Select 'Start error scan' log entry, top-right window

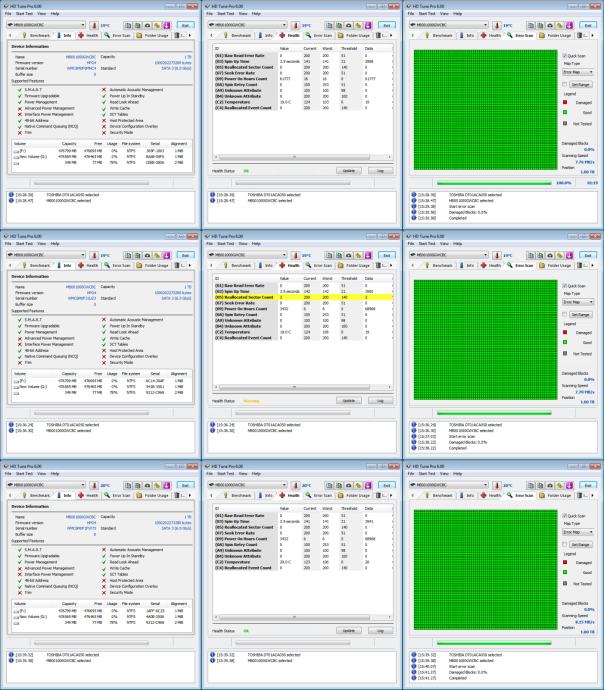pos(461,206)
